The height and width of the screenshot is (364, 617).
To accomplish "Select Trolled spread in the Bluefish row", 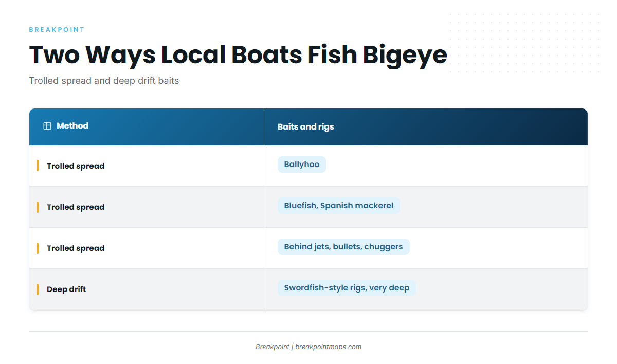I will coord(76,207).
